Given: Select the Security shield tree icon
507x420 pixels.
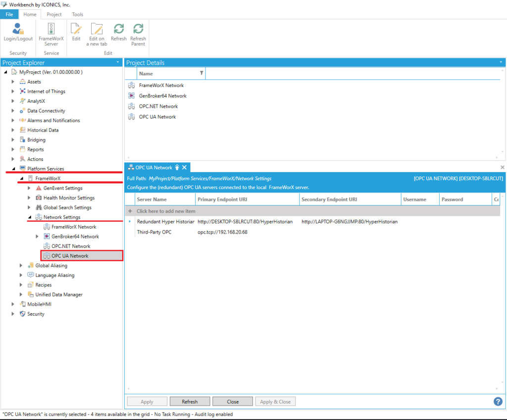Looking at the screenshot, I should (x=22, y=314).
